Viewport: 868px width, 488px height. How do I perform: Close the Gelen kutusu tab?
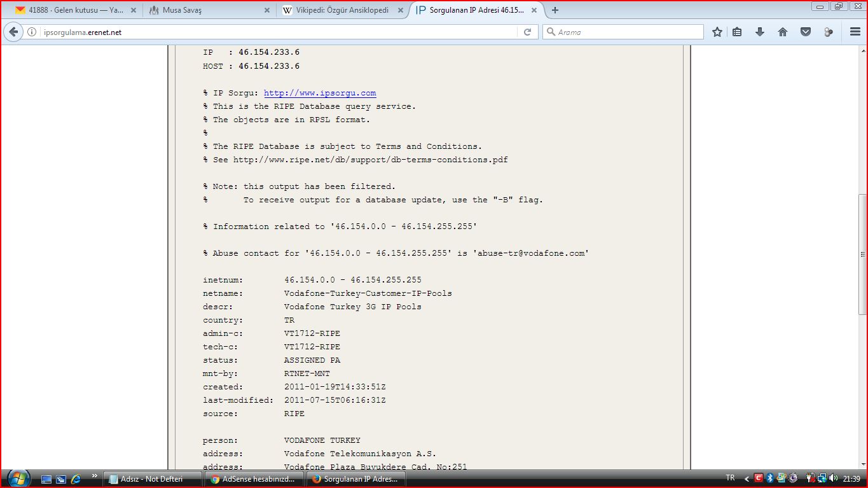[x=133, y=10]
